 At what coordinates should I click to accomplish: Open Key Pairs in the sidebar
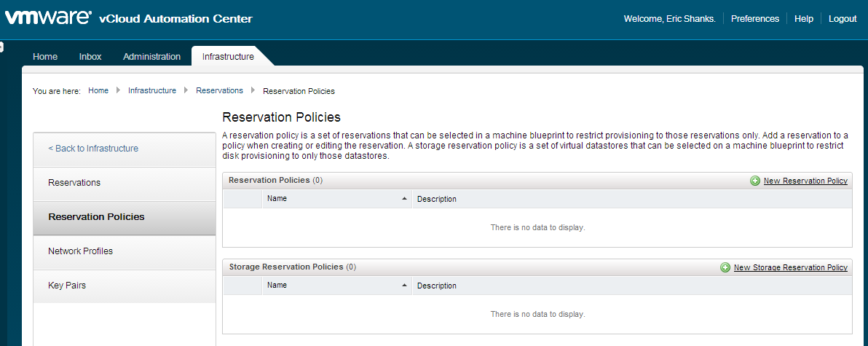pyautogui.click(x=67, y=286)
